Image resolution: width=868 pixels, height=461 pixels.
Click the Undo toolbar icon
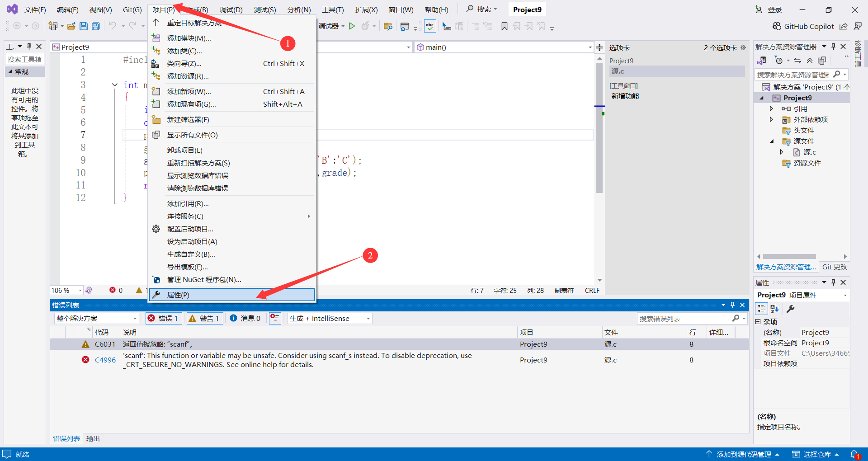(113, 26)
